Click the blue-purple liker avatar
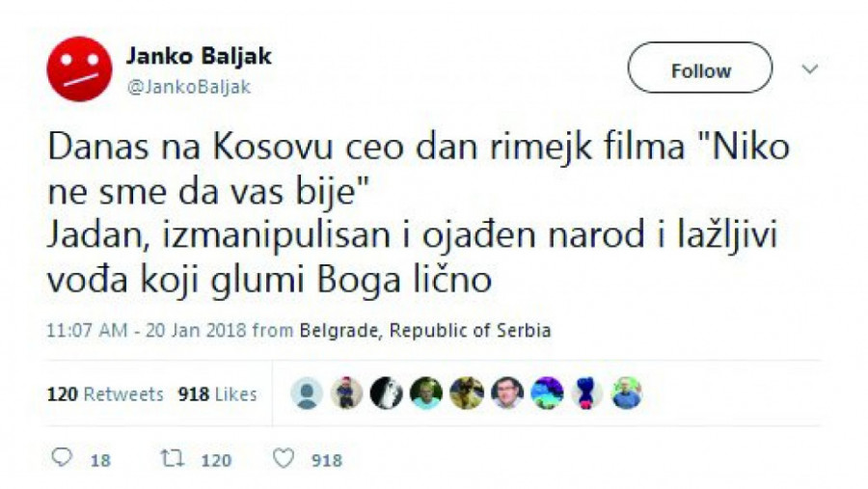 click(x=547, y=394)
